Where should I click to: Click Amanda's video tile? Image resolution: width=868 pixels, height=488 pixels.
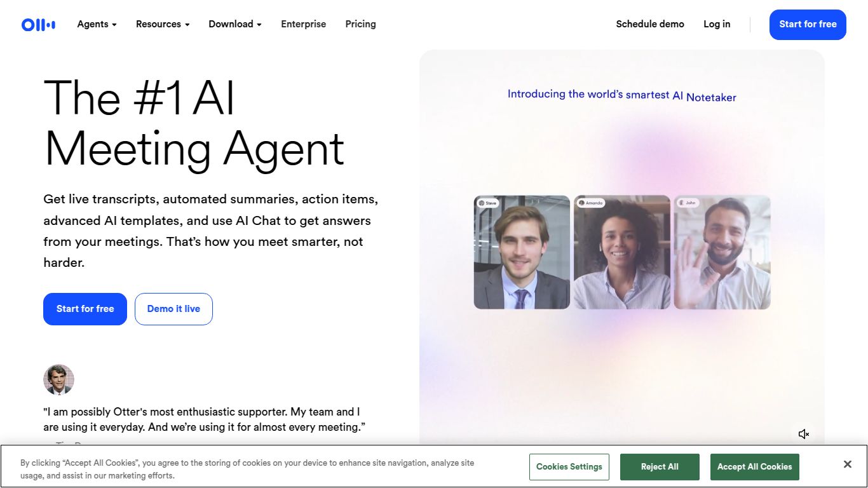(622, 252)
